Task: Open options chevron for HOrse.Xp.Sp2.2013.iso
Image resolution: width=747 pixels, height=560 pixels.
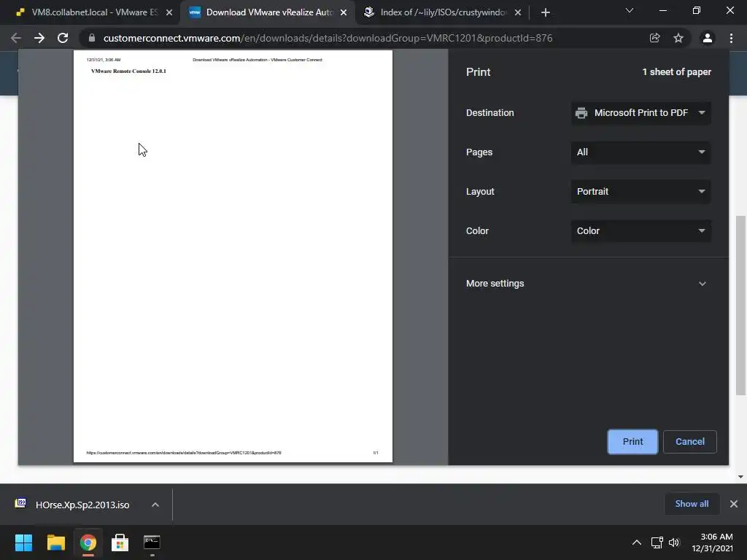Action: (155, 505)
